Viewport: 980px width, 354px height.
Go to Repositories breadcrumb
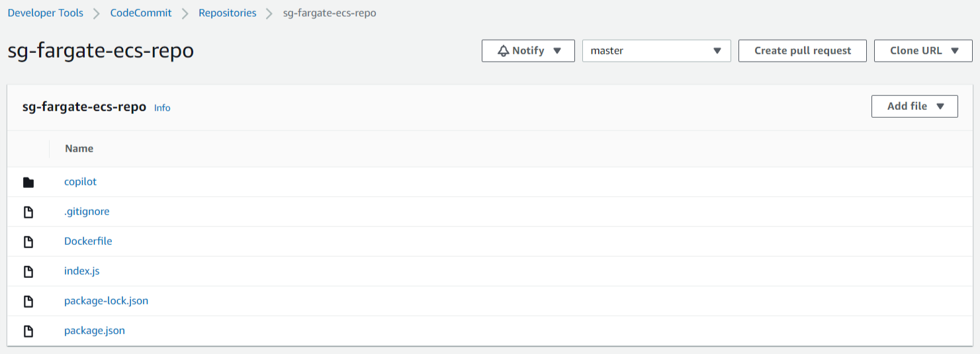click(x=228, y=13)
